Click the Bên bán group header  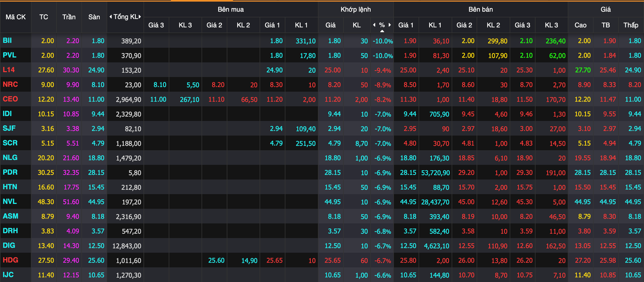(x=480, y=9)
